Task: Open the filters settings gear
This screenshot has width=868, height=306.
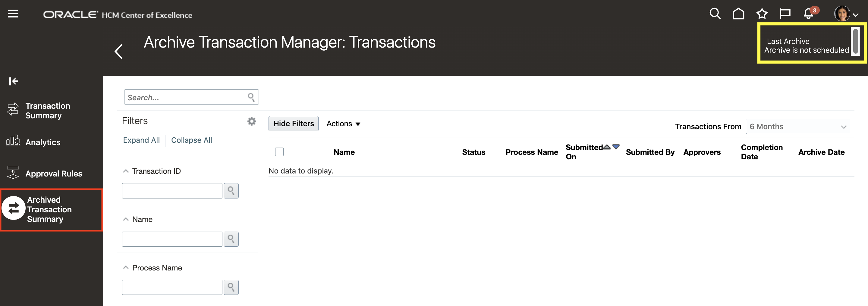Action: click(x=251, y=121)
